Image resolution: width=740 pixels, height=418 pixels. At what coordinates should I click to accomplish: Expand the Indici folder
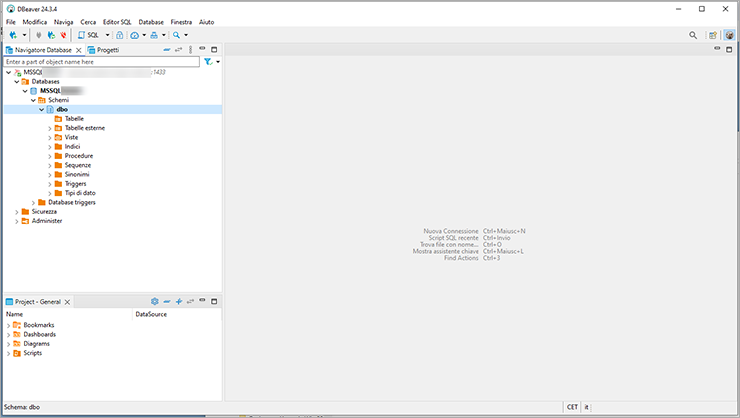(50, 147)
